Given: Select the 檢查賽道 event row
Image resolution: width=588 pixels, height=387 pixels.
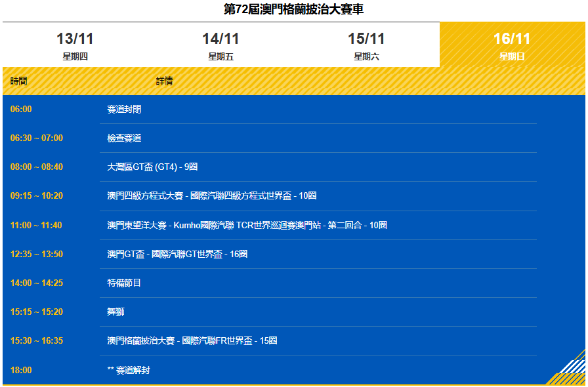Looking at the screenshot, I should [x=124, y=138].
